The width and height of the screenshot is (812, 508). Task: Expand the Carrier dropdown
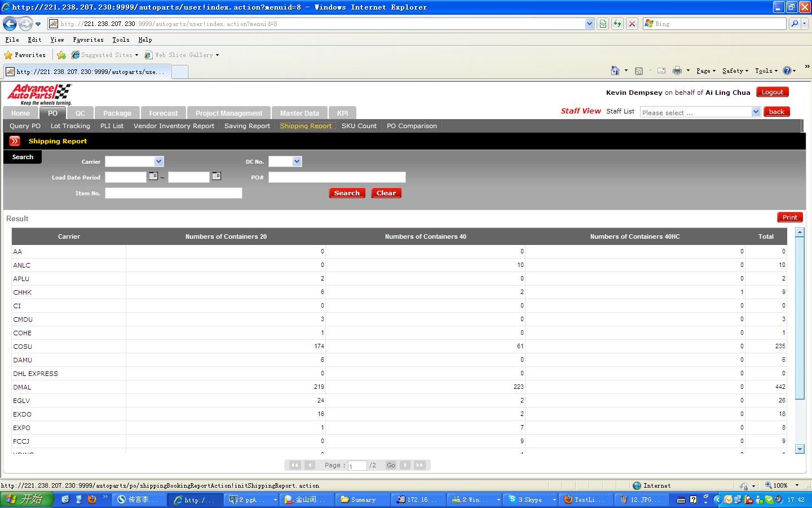pyautogui.click(x=158, y=161)
